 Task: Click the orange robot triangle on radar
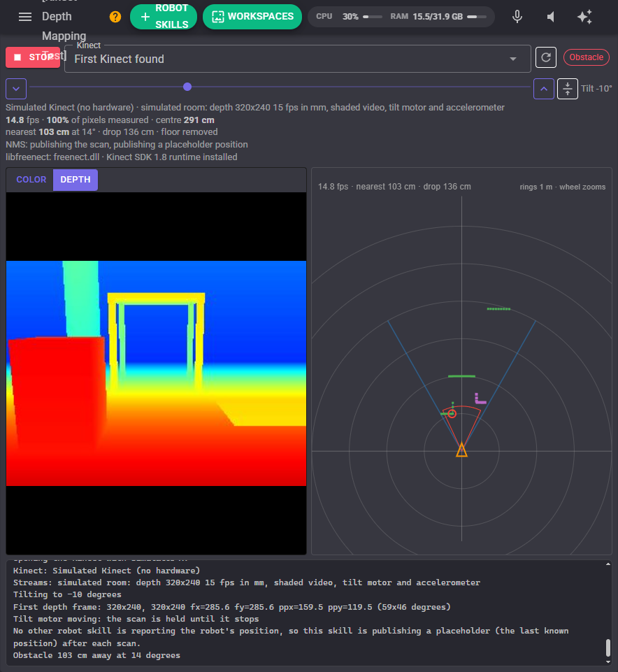[x=461, y=450]
